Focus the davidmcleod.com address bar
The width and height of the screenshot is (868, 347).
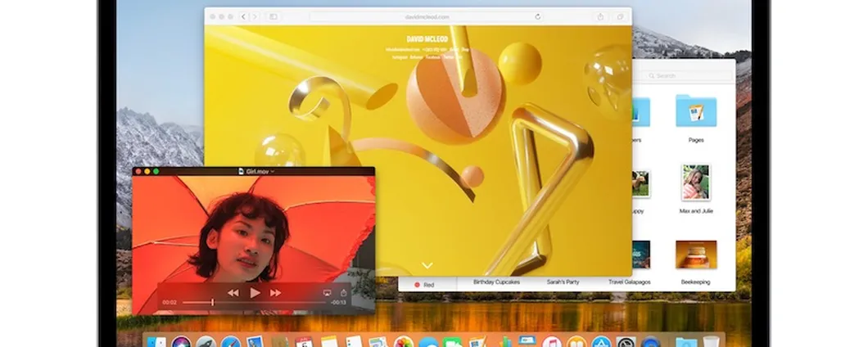pyautogui.click(x=427, y=16)
